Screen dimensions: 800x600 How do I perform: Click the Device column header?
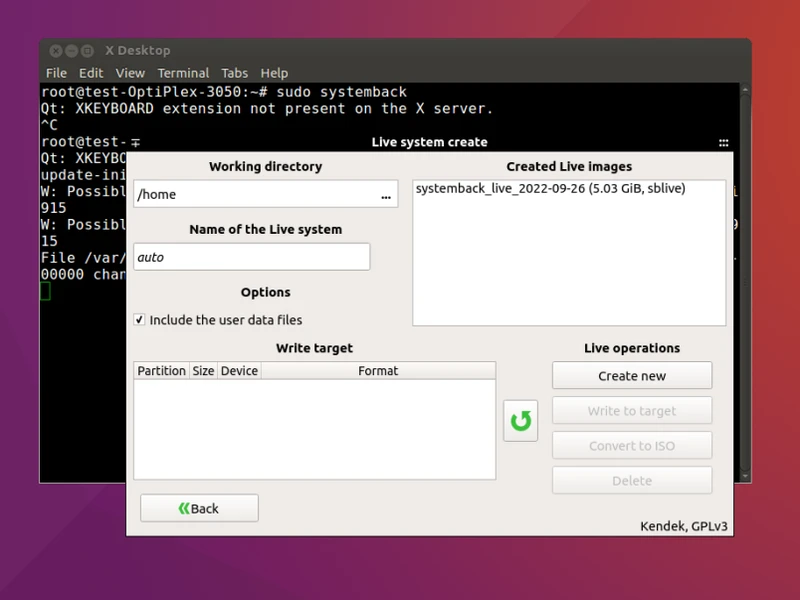[x=239, y=370]
